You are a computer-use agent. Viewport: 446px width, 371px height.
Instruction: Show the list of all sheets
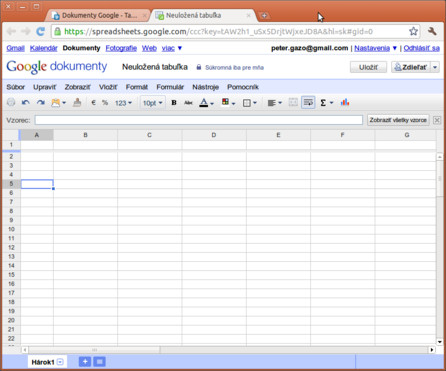(x=99, y=362)
